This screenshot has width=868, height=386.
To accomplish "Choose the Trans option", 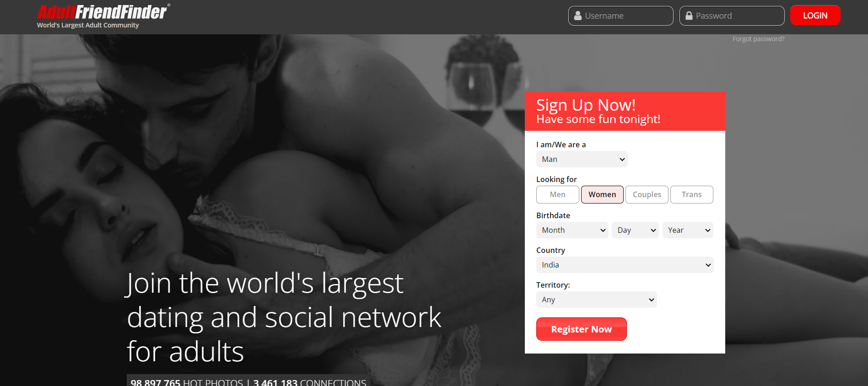I will (691, 194).
